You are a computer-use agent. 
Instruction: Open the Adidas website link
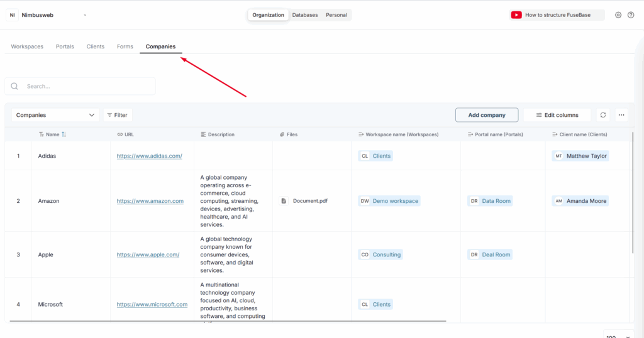point(149,156)
